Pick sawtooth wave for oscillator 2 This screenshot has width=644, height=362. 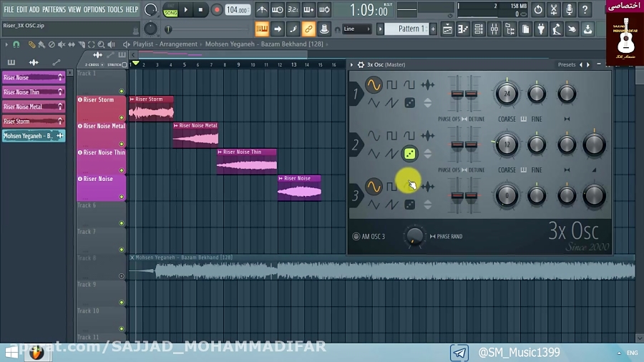coord(391,154)
